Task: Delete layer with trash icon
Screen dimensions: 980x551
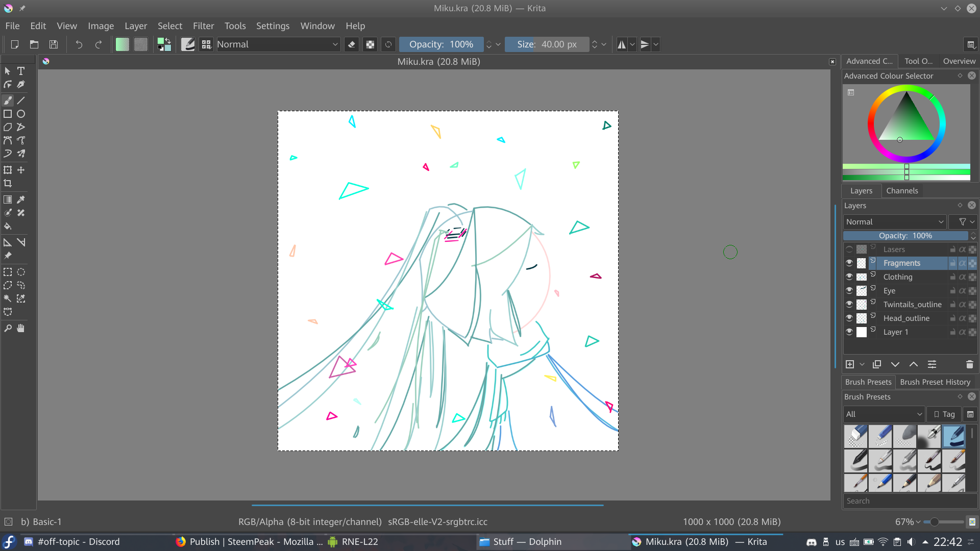Action: click(x=969, y=364)
